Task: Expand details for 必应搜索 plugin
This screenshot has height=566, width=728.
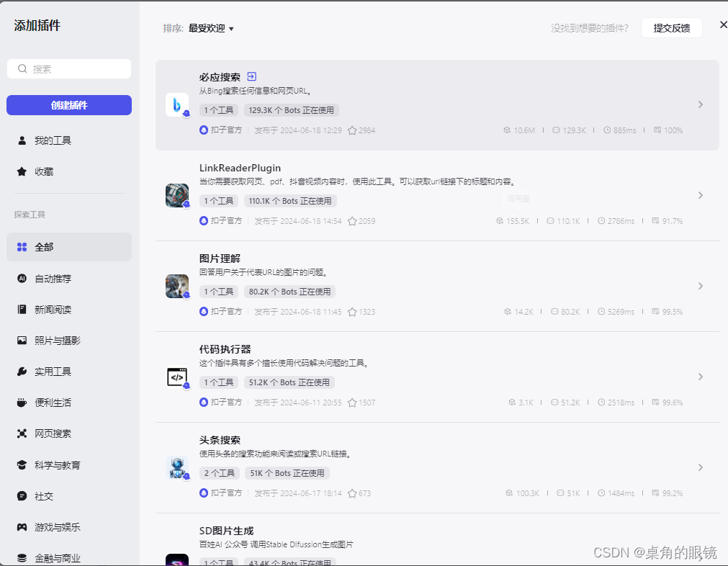Action: click(700, 104)
